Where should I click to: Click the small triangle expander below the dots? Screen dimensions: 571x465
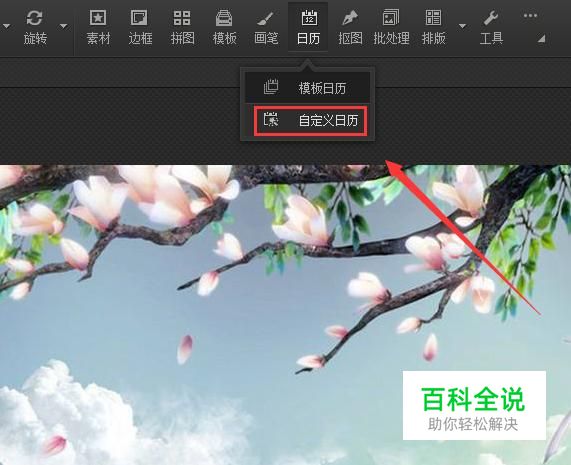point(542,38)
